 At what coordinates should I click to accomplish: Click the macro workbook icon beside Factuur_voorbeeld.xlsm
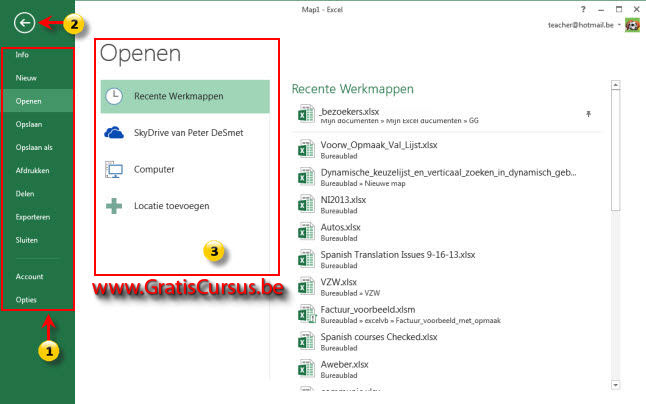coord(307,314)
